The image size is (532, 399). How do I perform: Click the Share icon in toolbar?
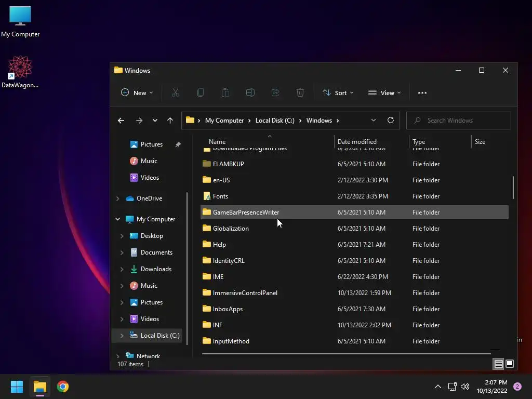pyautogui.click(x=275, y=92)
